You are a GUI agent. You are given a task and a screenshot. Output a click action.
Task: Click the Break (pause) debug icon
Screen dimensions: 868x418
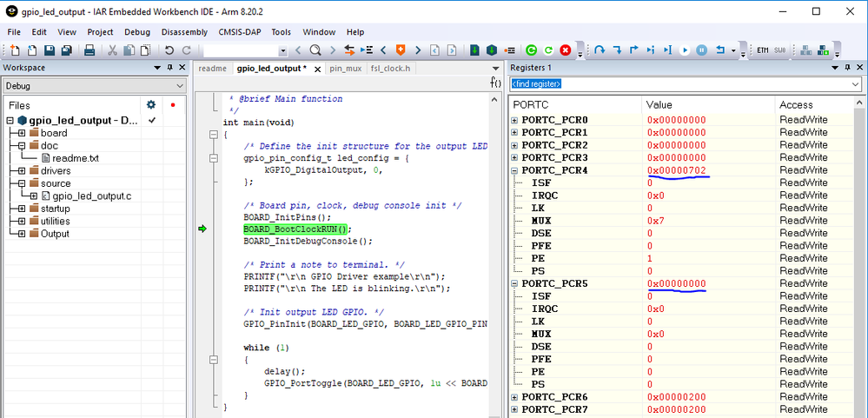[x=701, y=50]
